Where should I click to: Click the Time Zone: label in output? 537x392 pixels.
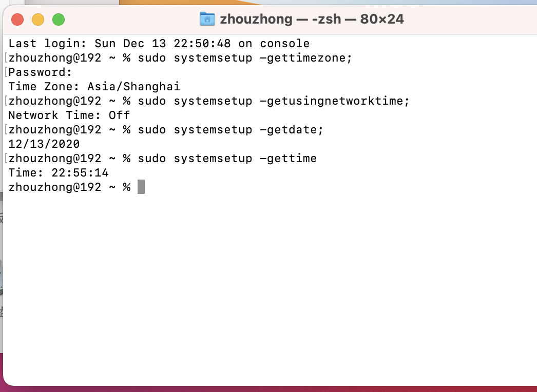pyautogui.click(x=44, y=87)
